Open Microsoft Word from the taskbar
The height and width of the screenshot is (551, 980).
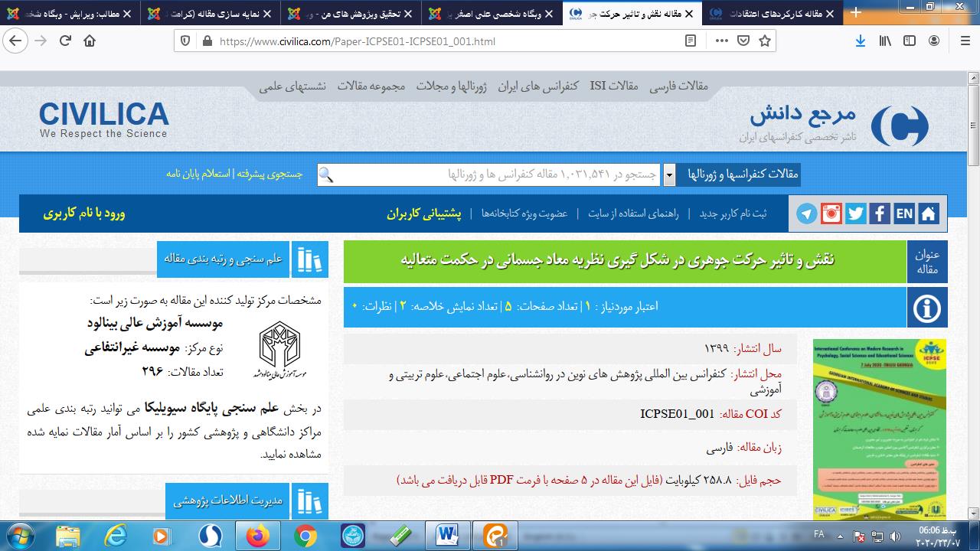tap(446, 535)
